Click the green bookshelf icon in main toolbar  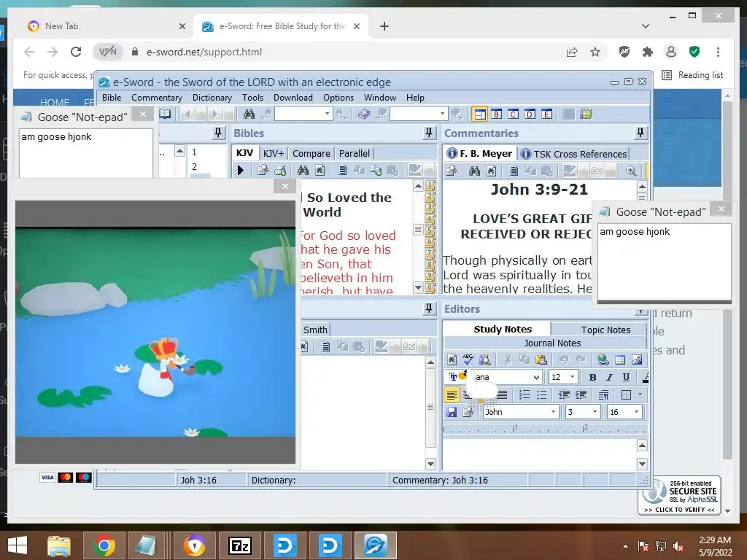pyautogui.click(x=586, y=114)
